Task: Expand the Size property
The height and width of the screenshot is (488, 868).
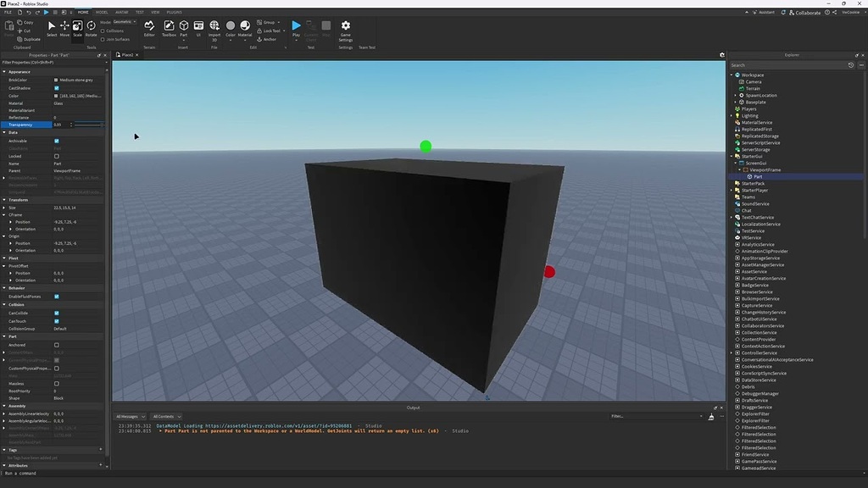Action: pos(4,208)
